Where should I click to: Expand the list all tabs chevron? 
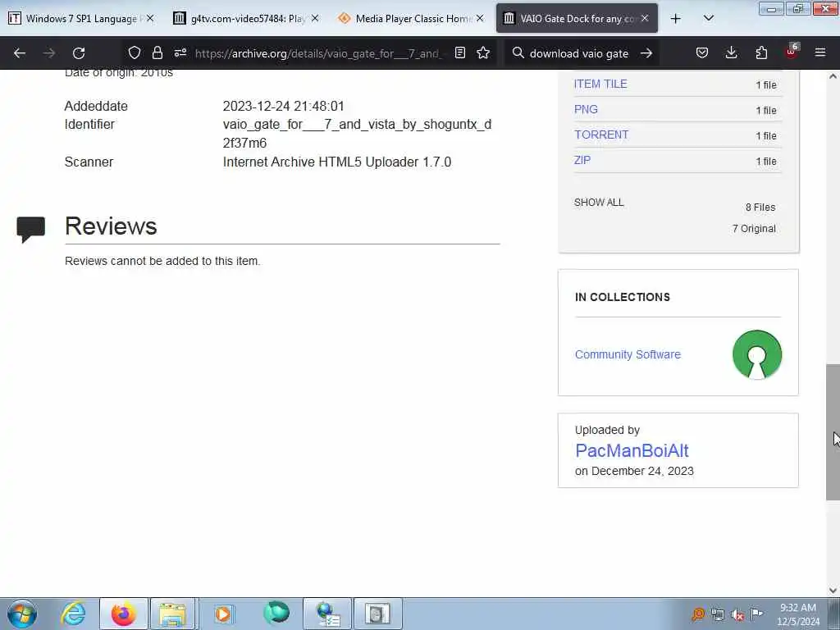708,18
